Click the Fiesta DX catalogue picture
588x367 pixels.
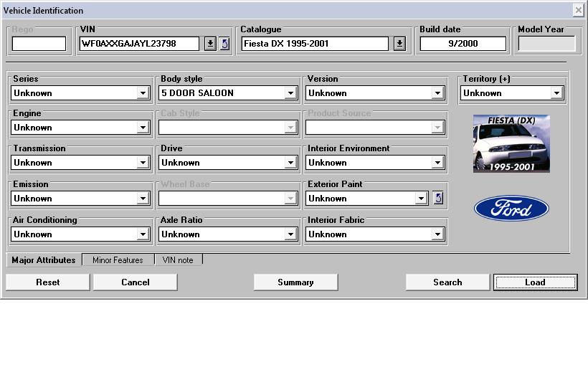pos(511,143)
